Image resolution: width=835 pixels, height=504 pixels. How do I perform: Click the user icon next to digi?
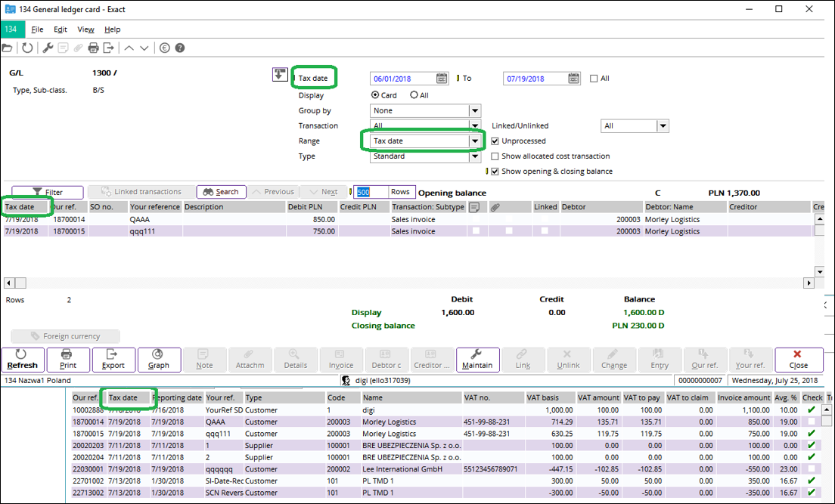346,381
